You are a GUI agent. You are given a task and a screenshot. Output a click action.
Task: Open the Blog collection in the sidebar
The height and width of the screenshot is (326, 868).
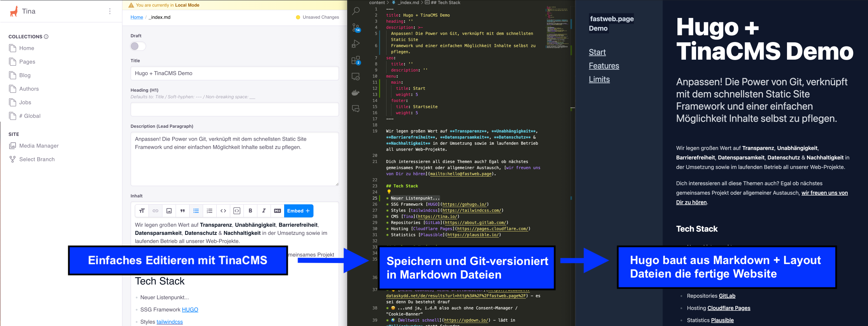[25, 75]
